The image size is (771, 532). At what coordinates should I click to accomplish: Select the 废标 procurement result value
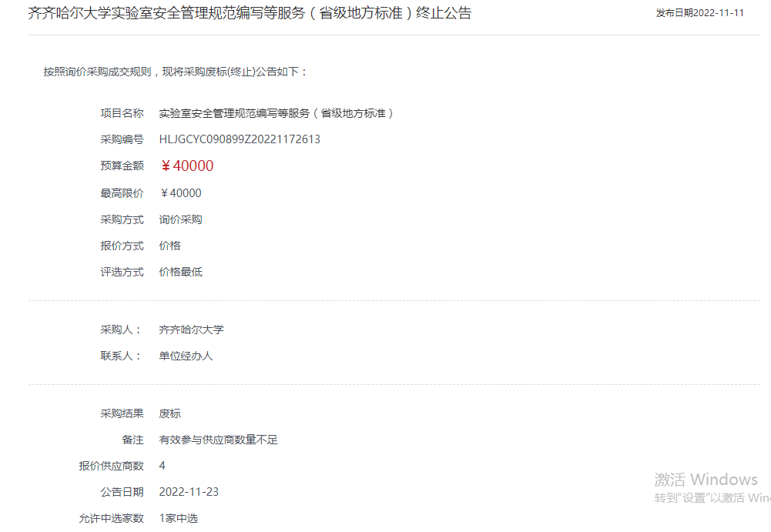pos(169,413)
